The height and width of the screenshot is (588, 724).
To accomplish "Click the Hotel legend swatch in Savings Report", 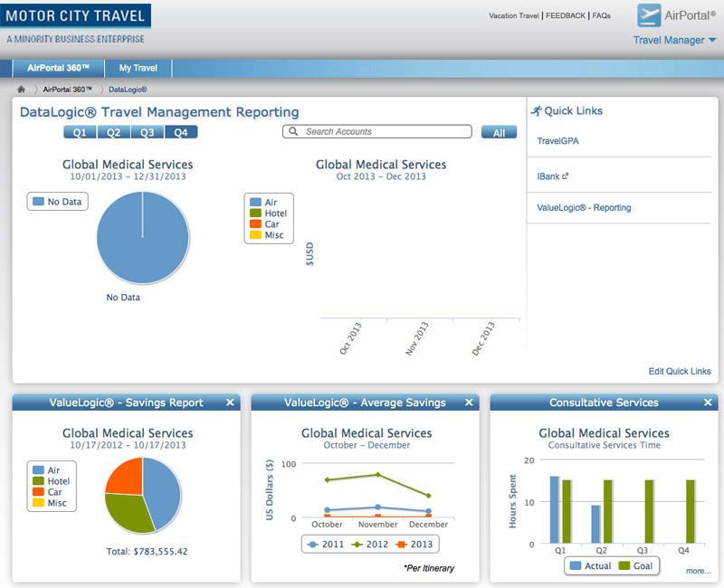I will [38, 481].
